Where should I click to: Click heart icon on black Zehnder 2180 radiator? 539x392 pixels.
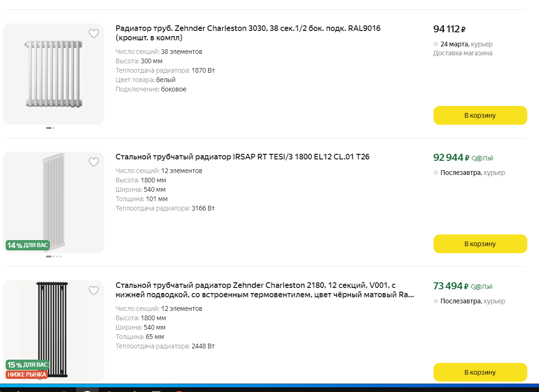(x=94, y=291)
